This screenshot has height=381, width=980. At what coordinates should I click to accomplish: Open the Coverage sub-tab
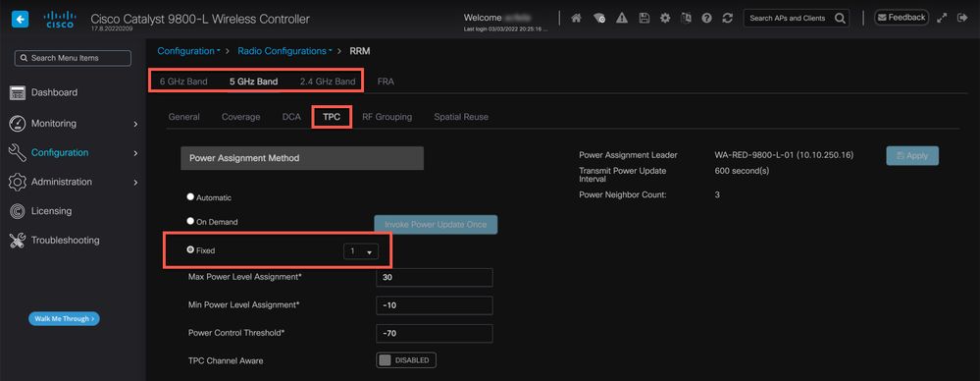click(240, 117)
